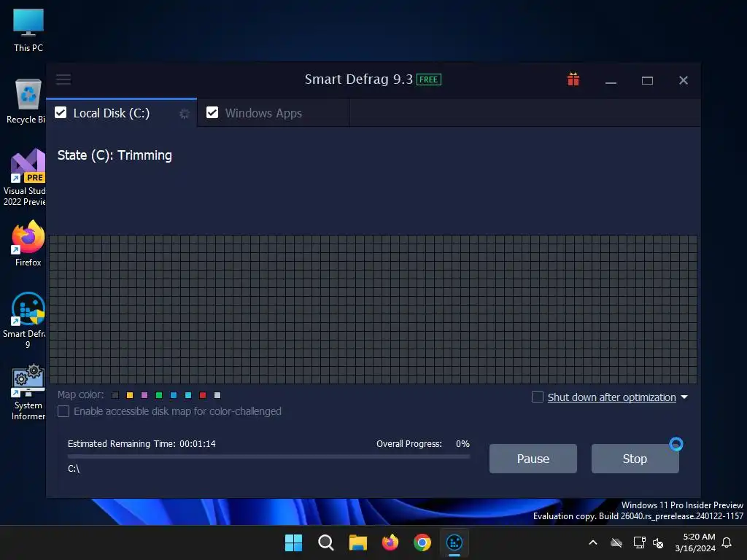Click the OneDrive cloud tray icon
Screen dimensions: 747x560
[x=616, y=542]
